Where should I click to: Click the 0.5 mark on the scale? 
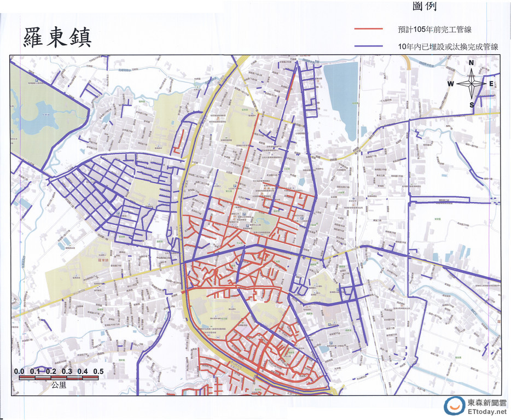coord(98,371)
